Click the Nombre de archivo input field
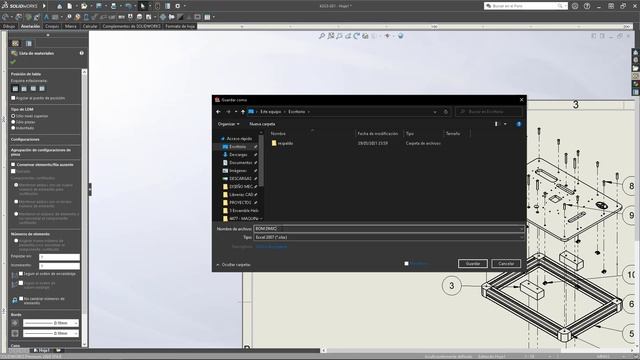The image size is (640, 360). [x=389, y=229]
